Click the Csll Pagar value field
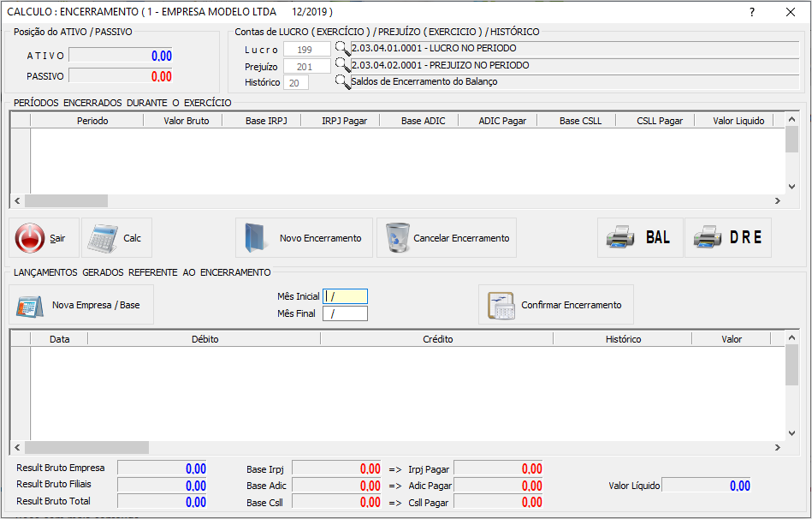The height and width of the screenshot is (519, 812). (x=498, y=502)
